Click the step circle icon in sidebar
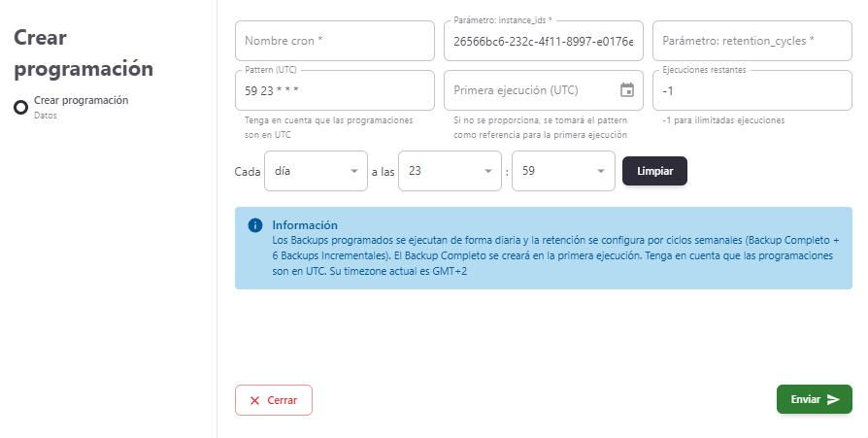Image resolution: width=868 pixels, height=438 pixels. point(20,106)
